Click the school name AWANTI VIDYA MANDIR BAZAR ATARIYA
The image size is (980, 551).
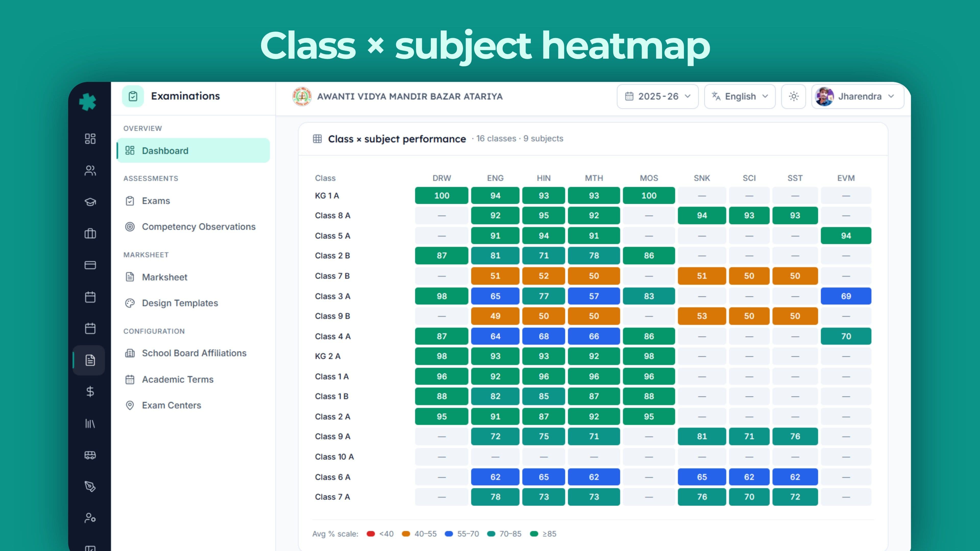410,97
